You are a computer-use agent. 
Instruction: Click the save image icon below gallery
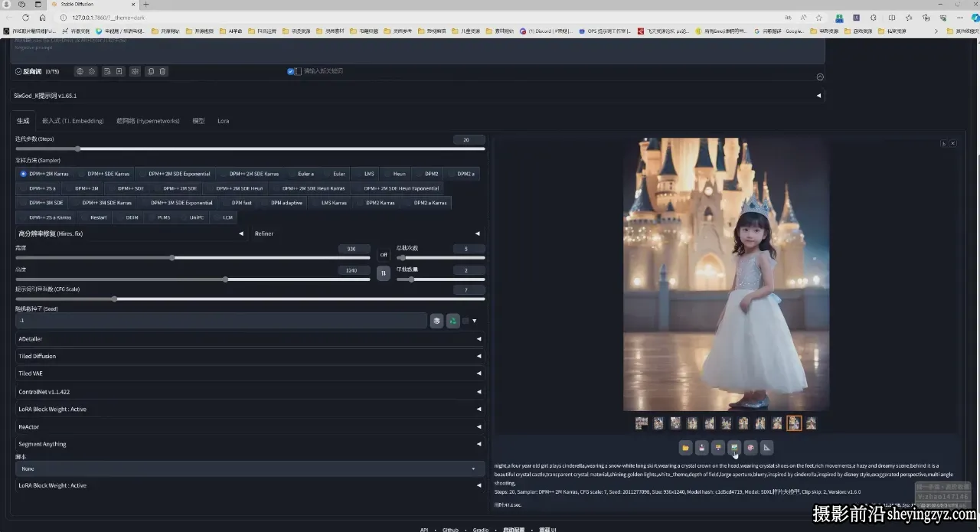pyautogui.click(x=701, y=448)
